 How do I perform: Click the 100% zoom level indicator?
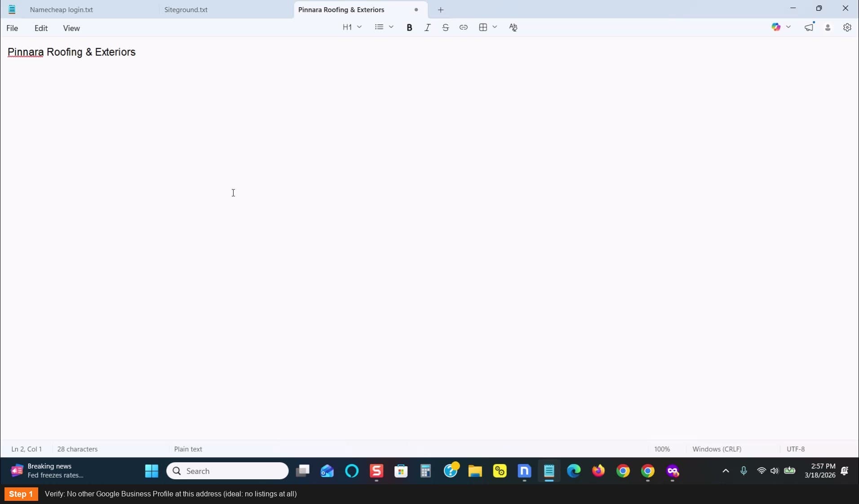[x=662, y=449]
